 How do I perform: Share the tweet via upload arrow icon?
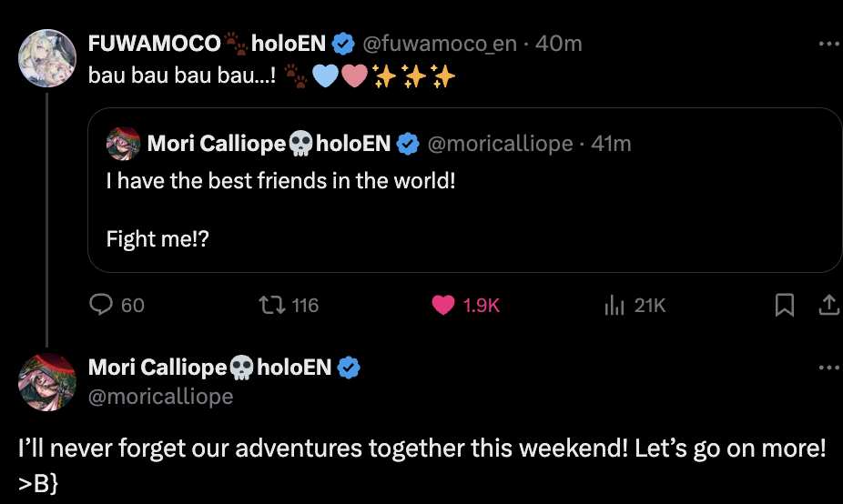pyautogui.click(x=828, y=306)
